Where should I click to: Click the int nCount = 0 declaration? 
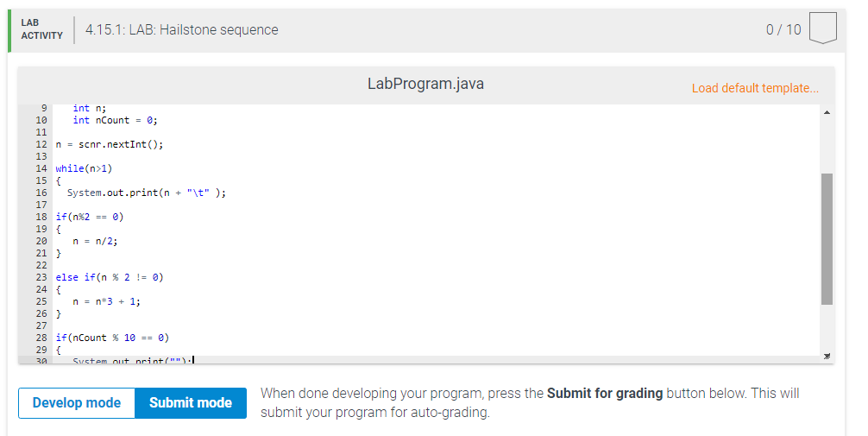click(x=115, y=120)
